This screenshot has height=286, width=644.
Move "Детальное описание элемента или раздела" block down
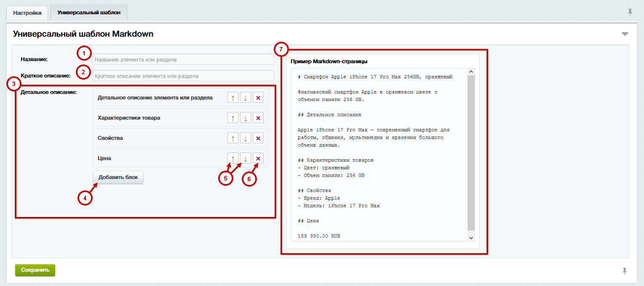(x=245, y=97)
